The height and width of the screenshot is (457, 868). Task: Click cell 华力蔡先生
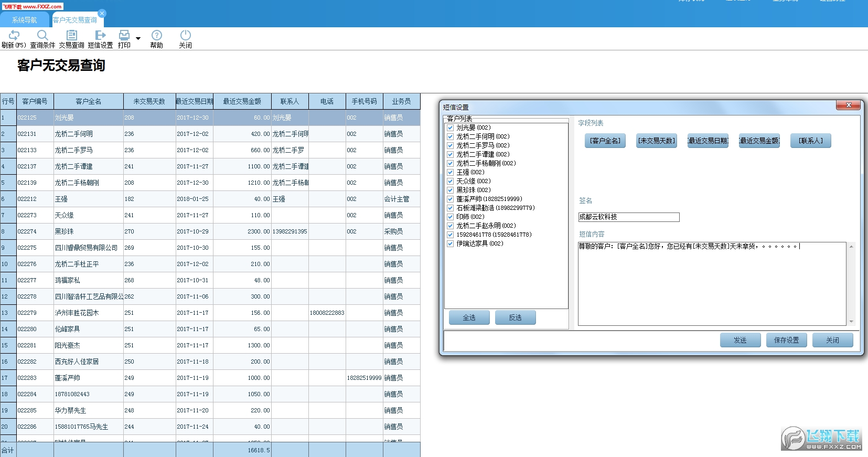coord(88,410)
